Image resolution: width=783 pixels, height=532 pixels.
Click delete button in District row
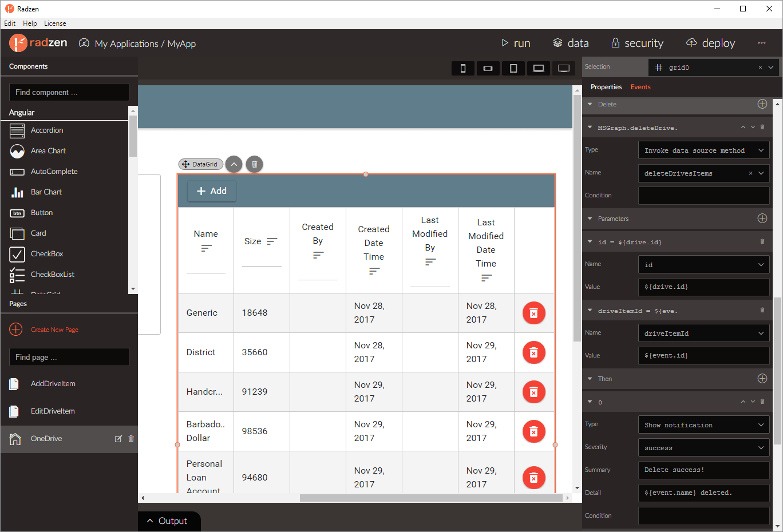click(x=533, y=352)
